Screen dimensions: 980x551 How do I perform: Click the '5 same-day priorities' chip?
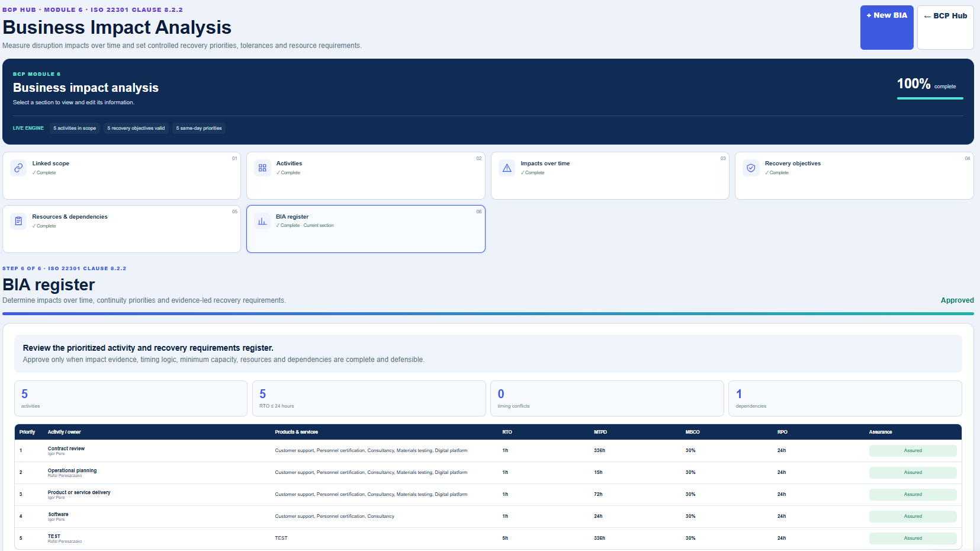click(199, 128)
